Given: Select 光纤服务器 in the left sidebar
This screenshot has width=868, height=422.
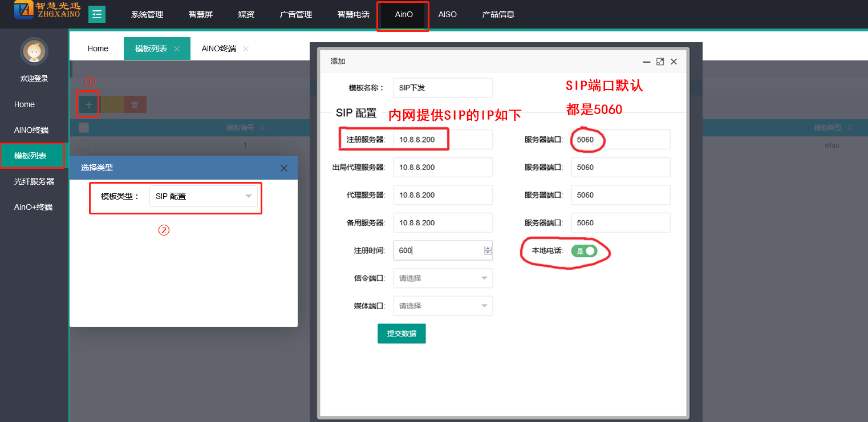Looking at the screenshot, I should (x=34, y=181).
